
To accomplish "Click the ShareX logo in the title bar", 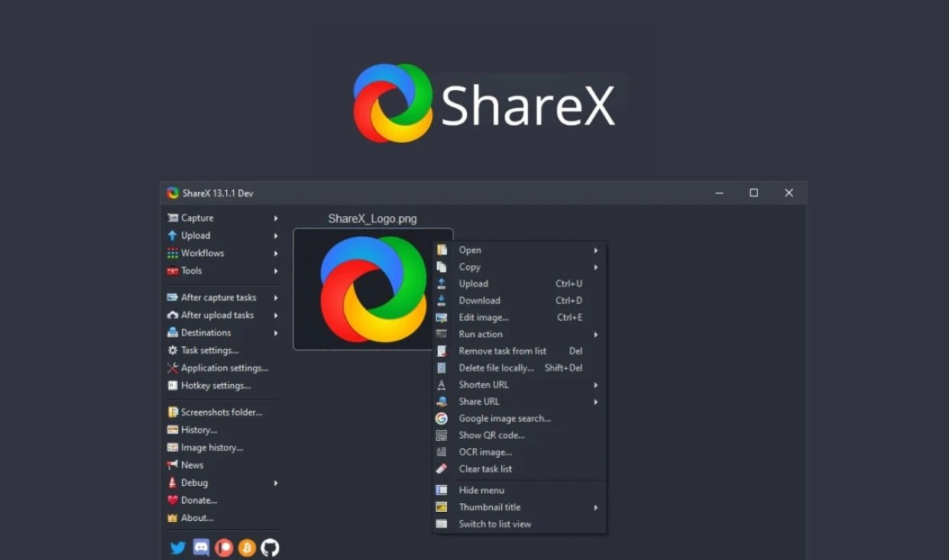I will [x=173, y=193].
